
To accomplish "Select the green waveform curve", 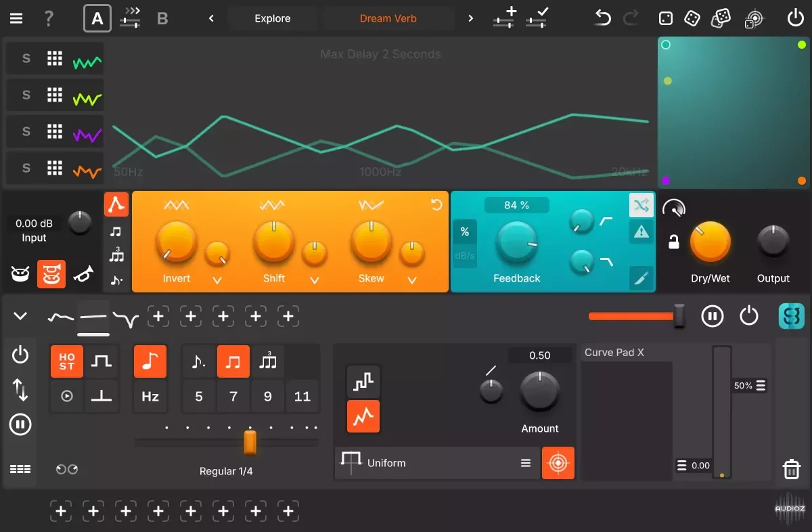I will click(87, 62).
